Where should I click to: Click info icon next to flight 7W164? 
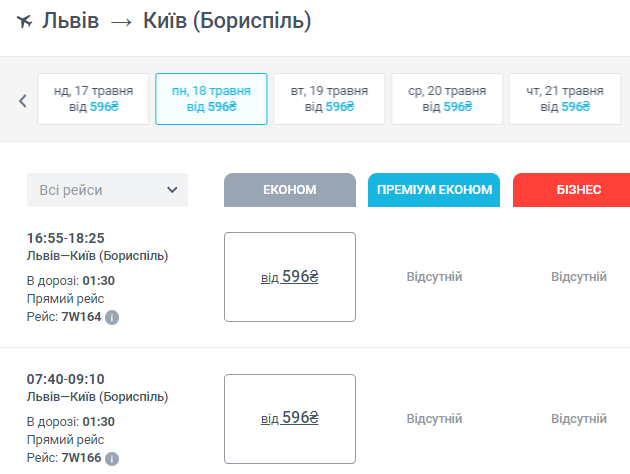tap(112, 317)
